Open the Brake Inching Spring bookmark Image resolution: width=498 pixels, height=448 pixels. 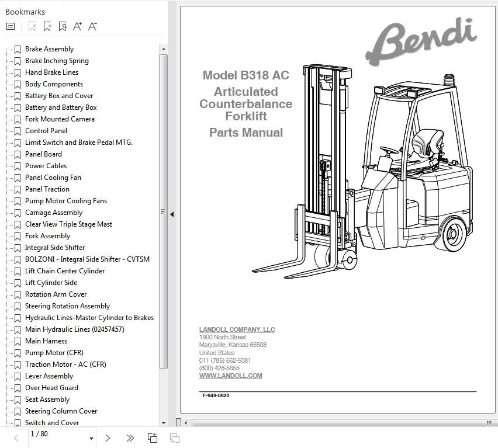[57, 61]
